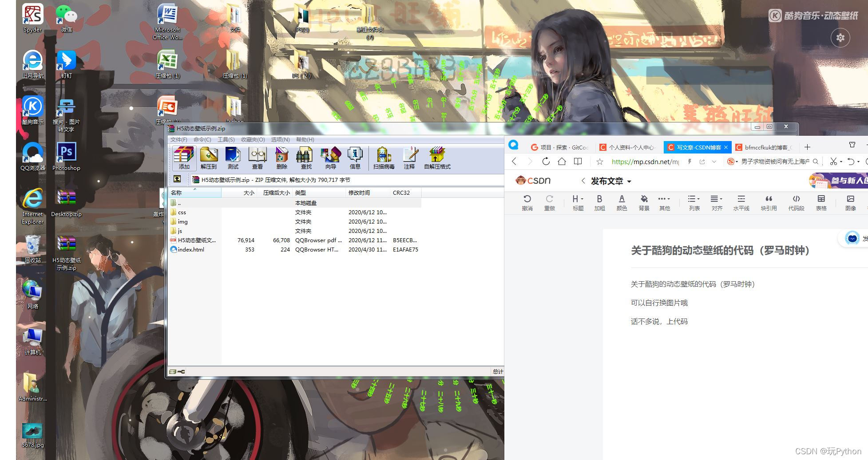Open the Tools (工具) menu
Screen dimensions: 868x460
[226, 139]
